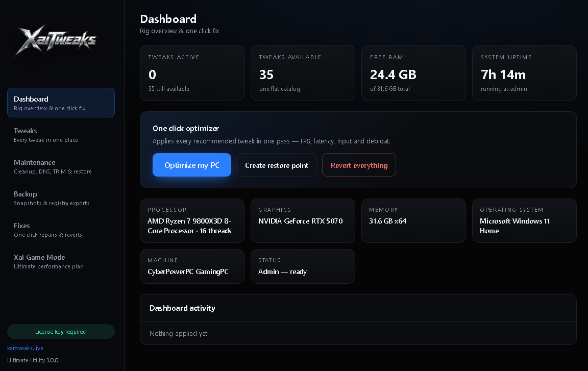
Task: Click the Tweaks Active card
Action: [192, 73]
